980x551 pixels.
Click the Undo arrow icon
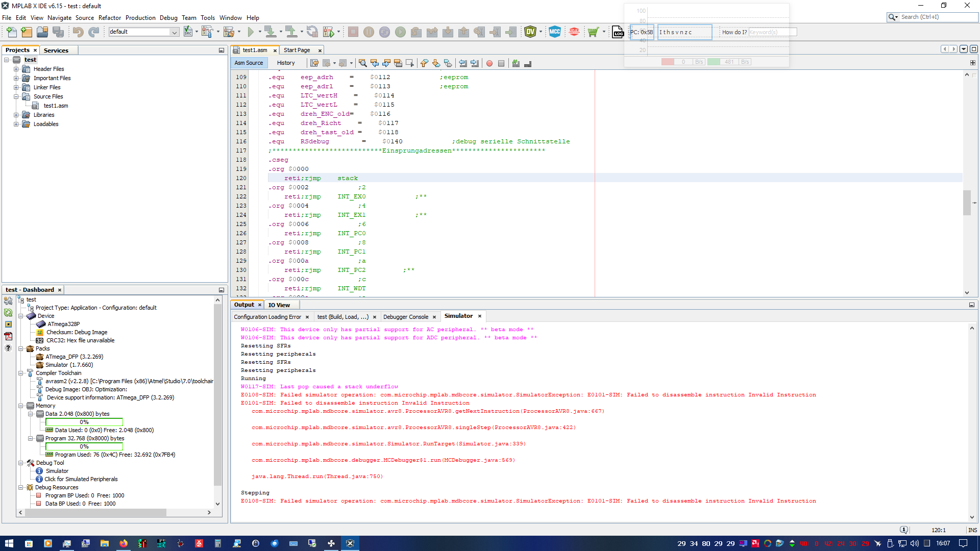tap(78, 32)
